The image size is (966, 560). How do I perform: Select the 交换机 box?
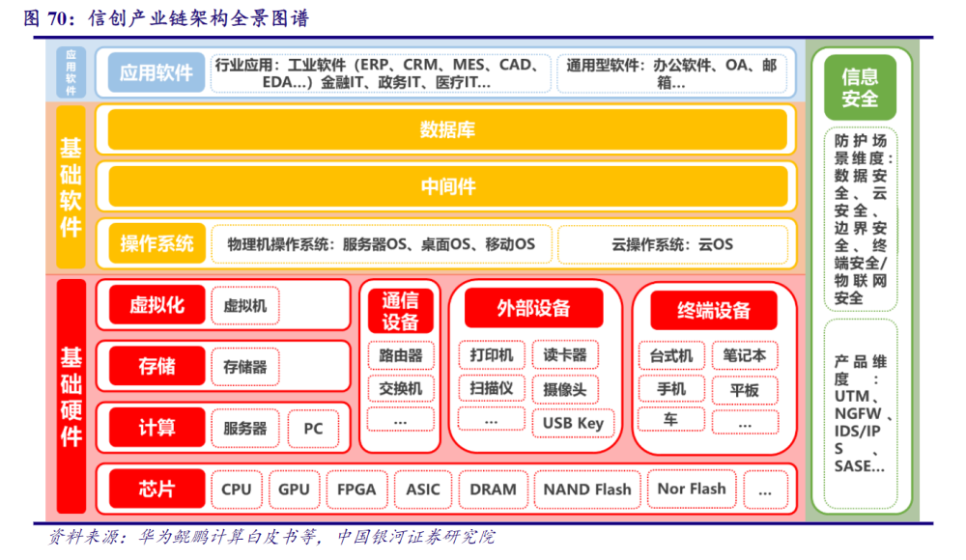[401, 389]
